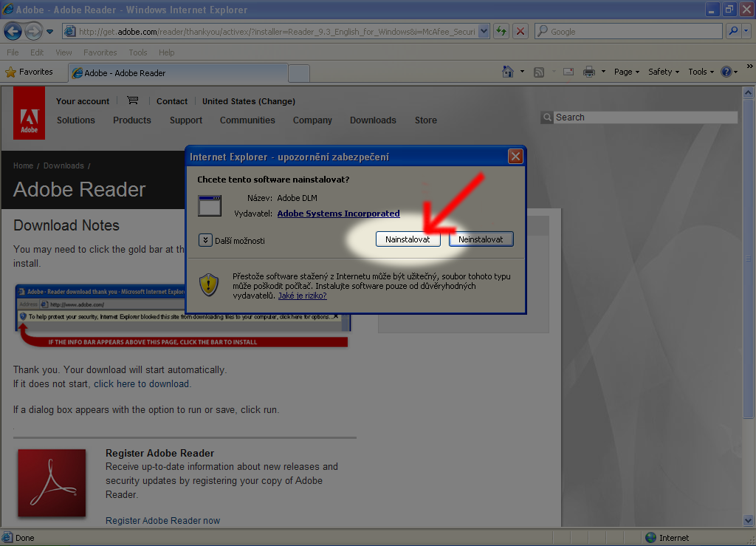Open the recent pages dropdown arrow
756x546 pixels.
point(49,32)
